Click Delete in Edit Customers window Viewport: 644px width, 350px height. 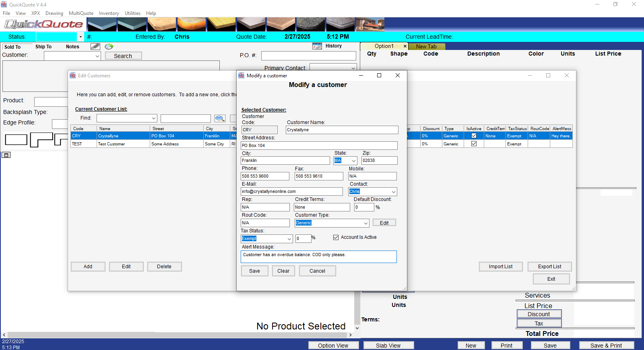click(164, 267)
